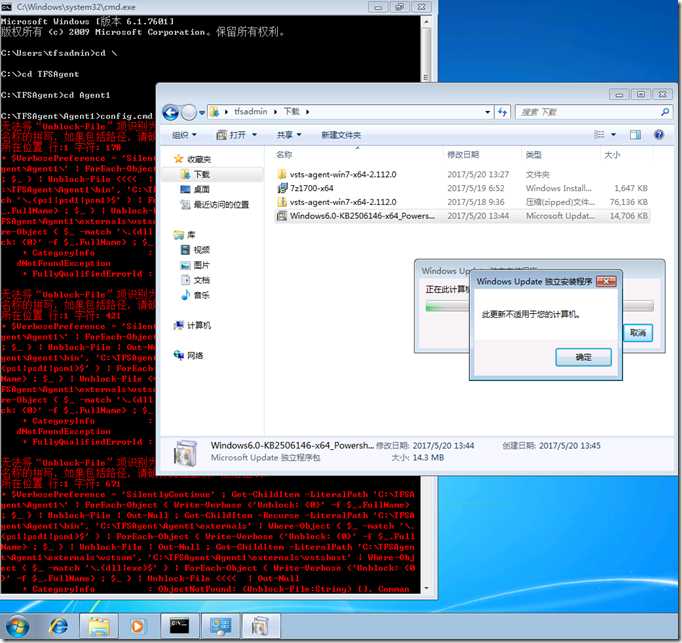
Task: Click the update search progress bar
Action: pyautogui.click(x=539, y=307)
